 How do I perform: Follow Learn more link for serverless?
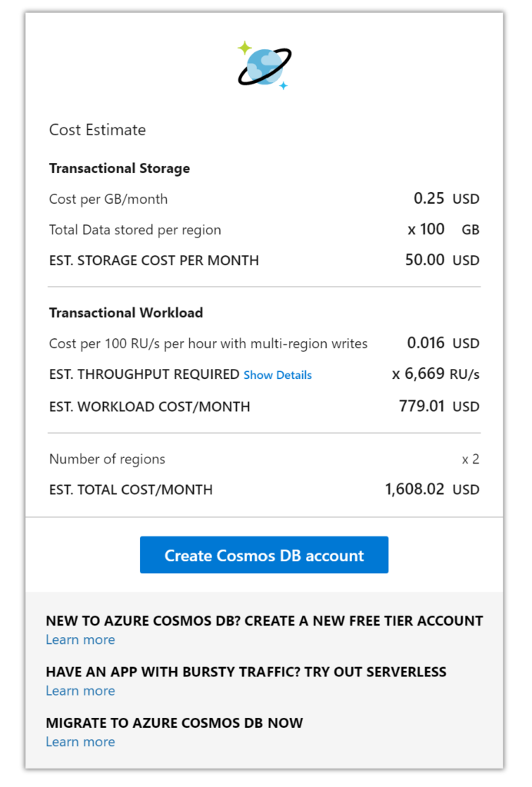coord(80,690)
